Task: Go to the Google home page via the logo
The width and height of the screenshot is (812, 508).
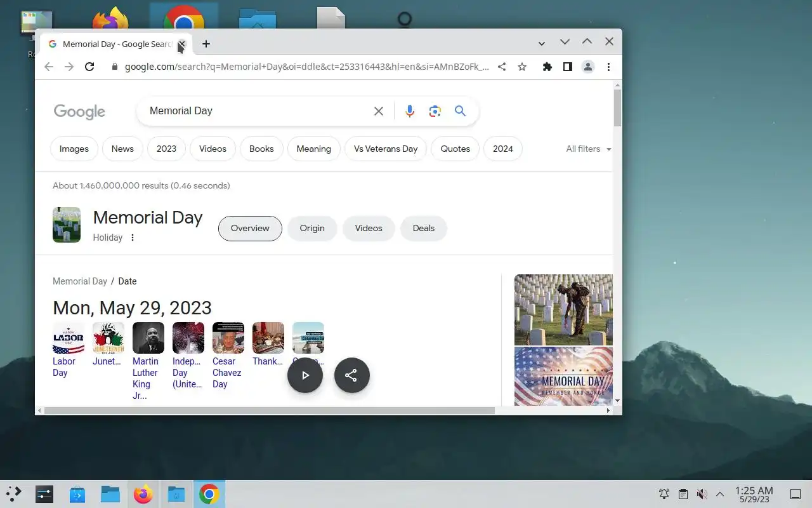Action: (79, 112)
